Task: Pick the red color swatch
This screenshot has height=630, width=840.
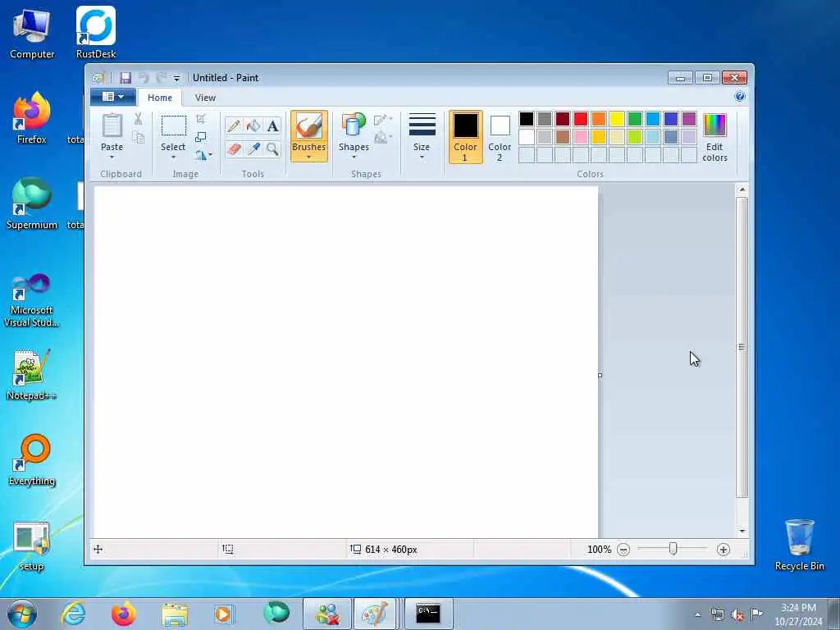Action: [581, 119]
